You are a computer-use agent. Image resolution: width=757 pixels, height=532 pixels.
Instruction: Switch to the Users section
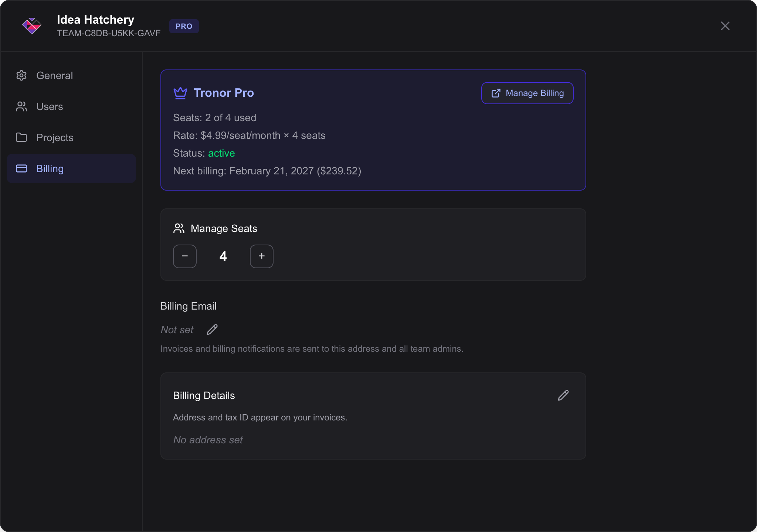pyautogui.click(x=50, y=106)
